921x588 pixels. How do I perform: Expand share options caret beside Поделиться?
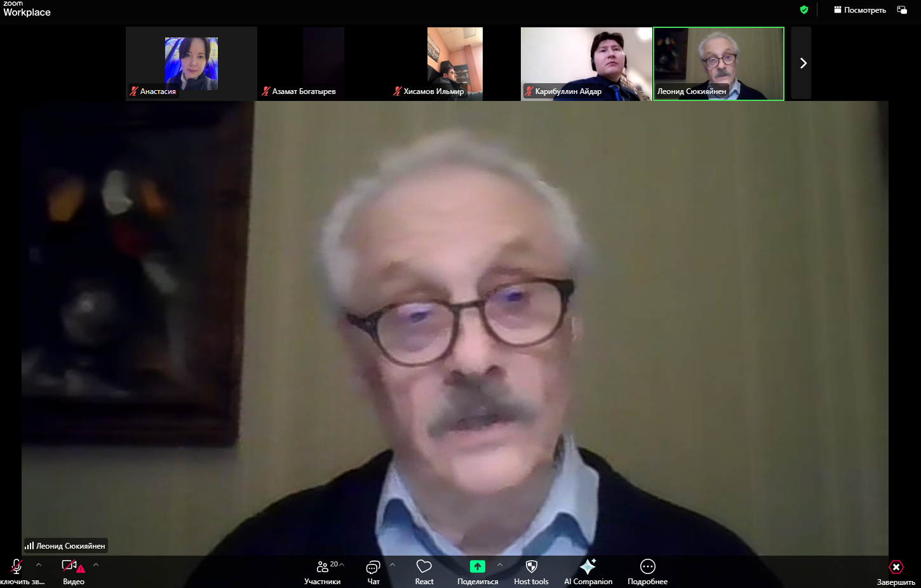[x=500, y=565]
